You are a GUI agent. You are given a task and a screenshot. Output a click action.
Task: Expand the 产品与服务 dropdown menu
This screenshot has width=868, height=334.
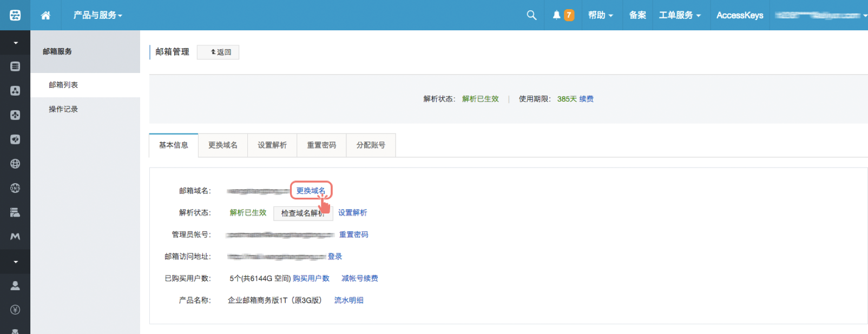97,15
